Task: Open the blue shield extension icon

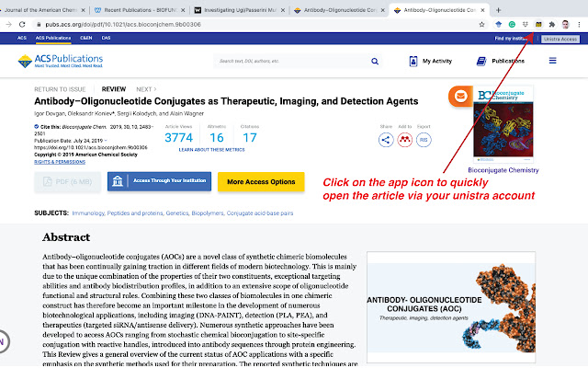Action: 498,25
